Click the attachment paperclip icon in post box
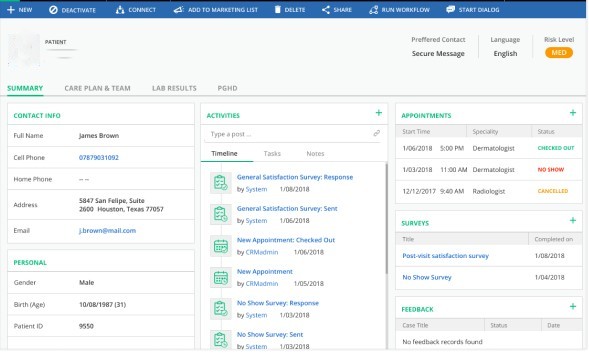The height and width of the screenshot is (362, 589). click(376, 133)
